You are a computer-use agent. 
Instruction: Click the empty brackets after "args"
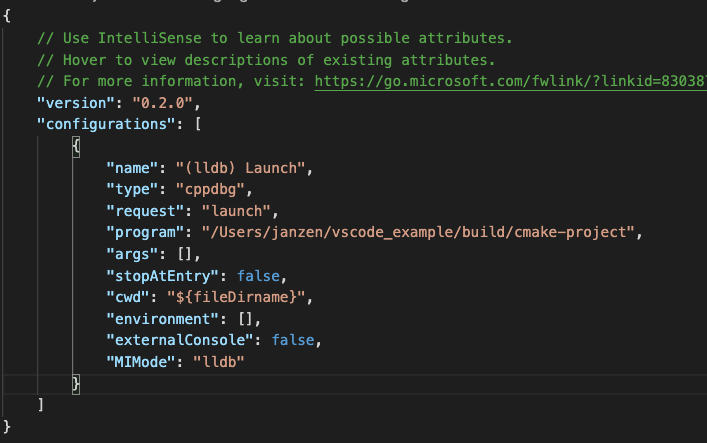click(184, 254)
